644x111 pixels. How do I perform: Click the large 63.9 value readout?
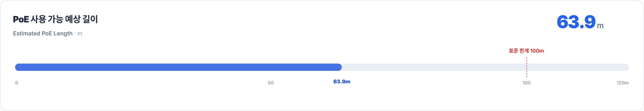(x=576, y=22)
